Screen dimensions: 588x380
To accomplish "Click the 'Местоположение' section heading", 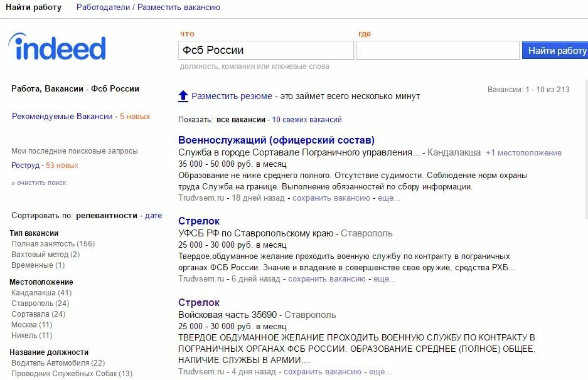I will [x=41, y=282].
